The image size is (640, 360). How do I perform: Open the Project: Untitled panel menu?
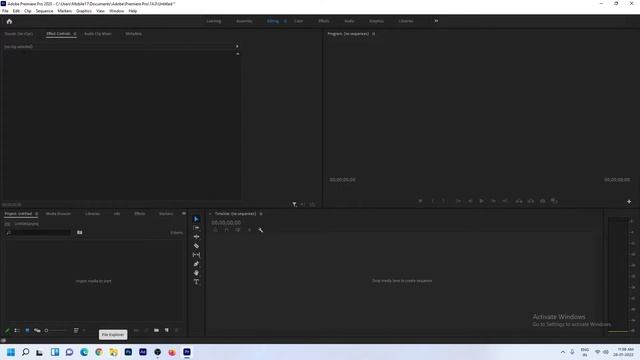click(36, 214)
